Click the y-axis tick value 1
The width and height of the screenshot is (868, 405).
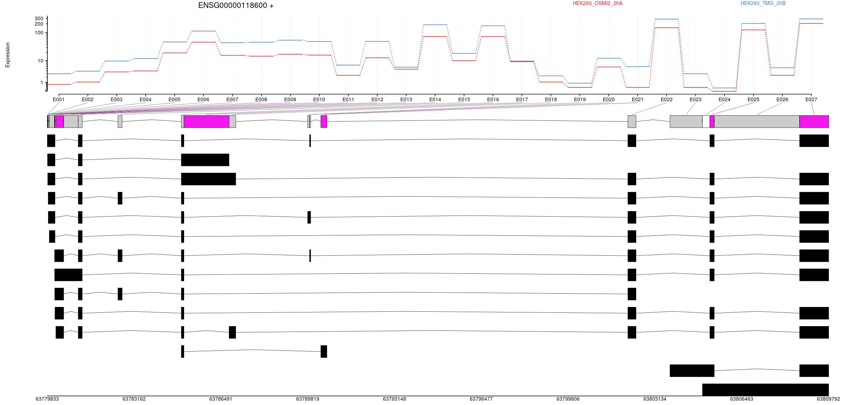42,83
